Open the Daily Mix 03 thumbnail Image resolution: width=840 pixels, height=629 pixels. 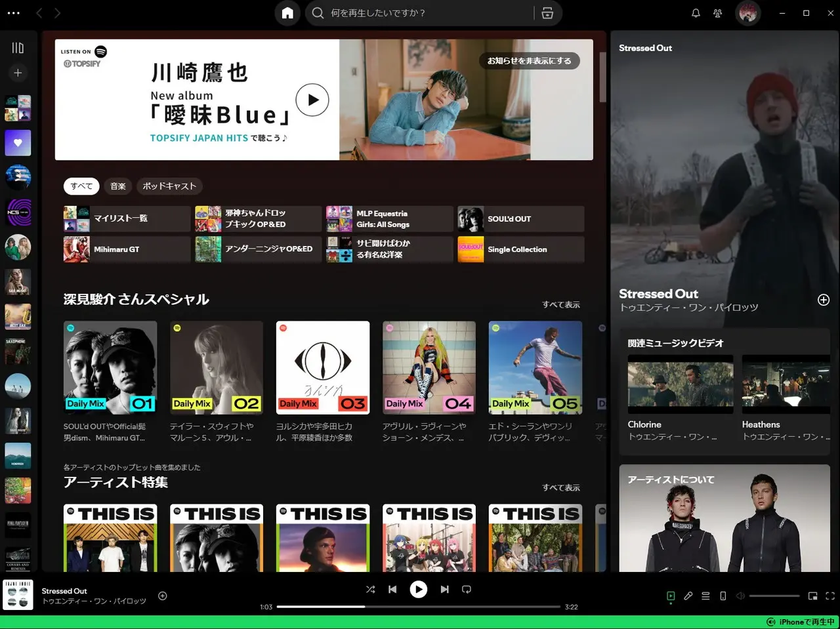(323, 367)
